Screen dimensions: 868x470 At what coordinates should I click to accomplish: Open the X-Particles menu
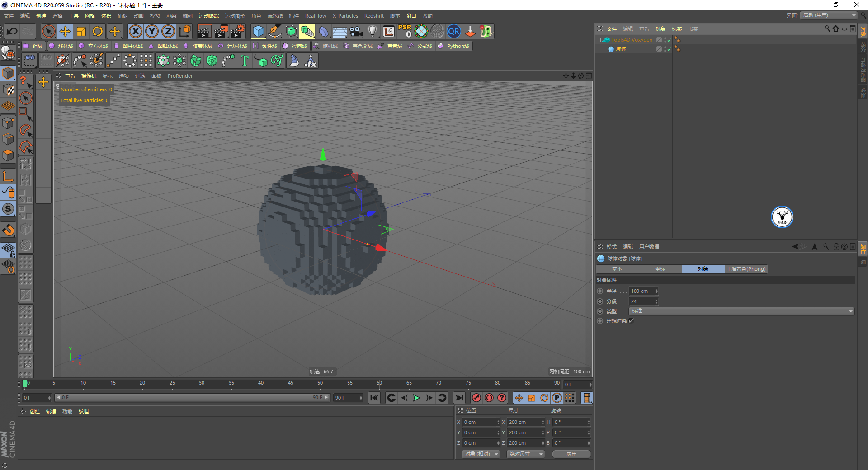tap(345, 16)
